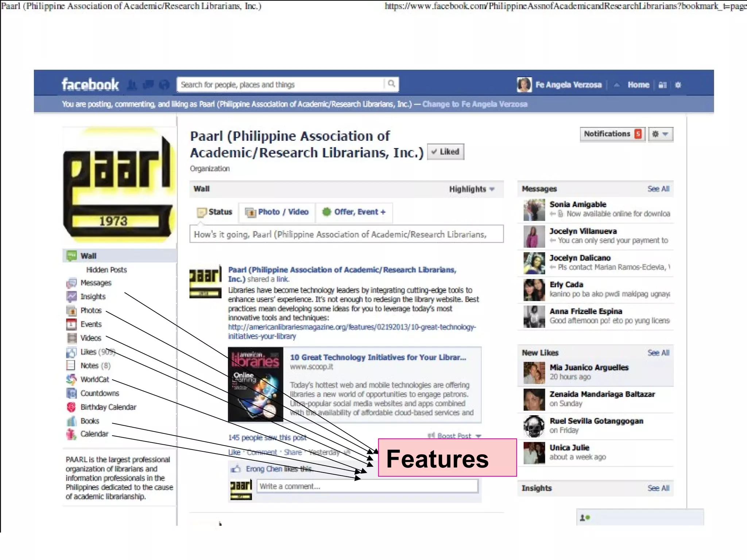This screenshot has width=747, height=560.
Task: Expand the Highlights dropdown on Wall
Action: click(x=472, y=189)
